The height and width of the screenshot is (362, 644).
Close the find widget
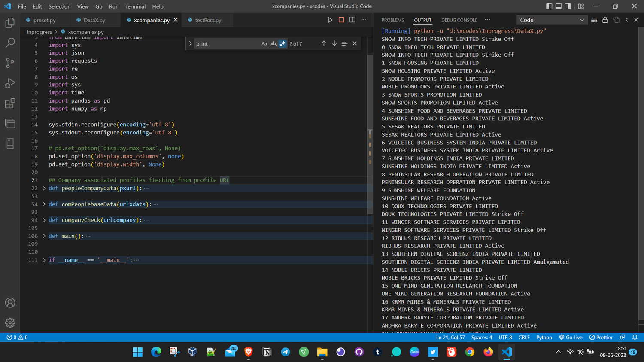tap(355, 43)
